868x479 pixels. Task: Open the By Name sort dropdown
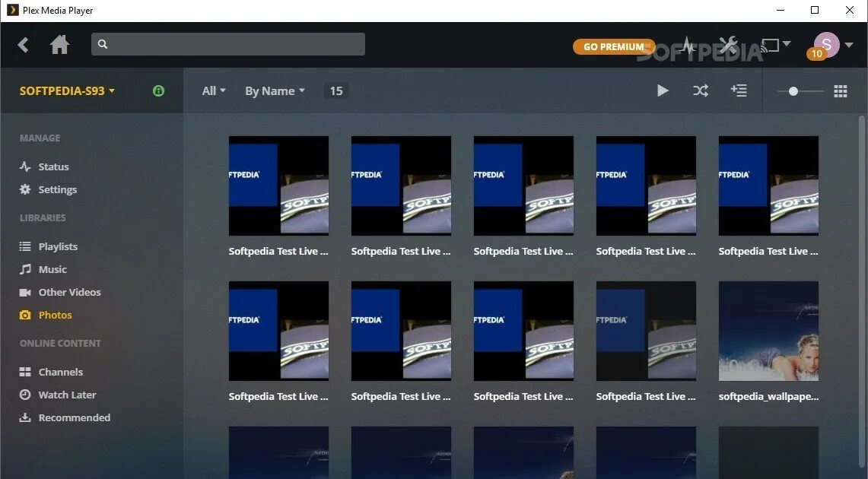point(275,90)
